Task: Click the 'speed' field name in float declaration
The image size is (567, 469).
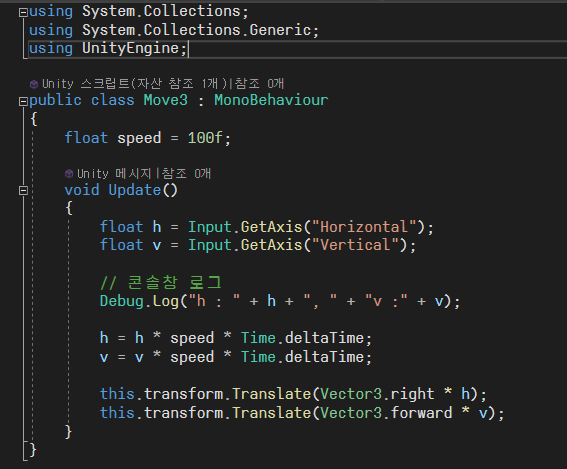Action: coord(139,138)
